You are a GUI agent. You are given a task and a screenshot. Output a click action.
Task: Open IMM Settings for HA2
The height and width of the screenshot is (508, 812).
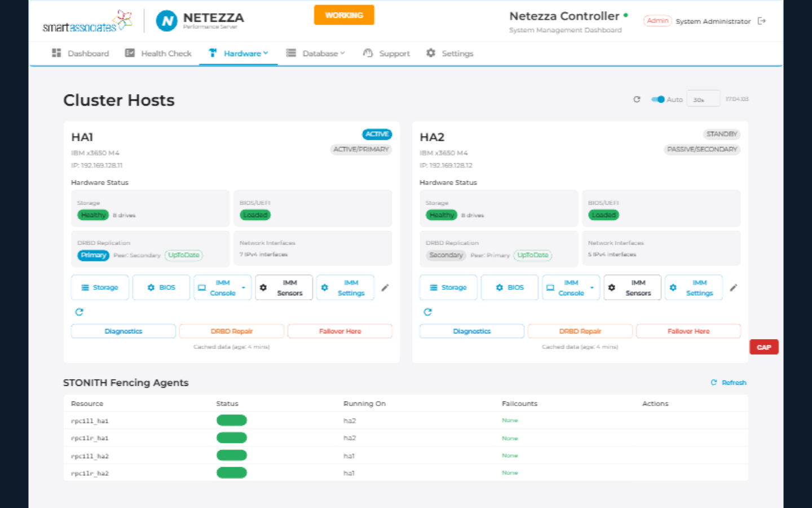694,287
